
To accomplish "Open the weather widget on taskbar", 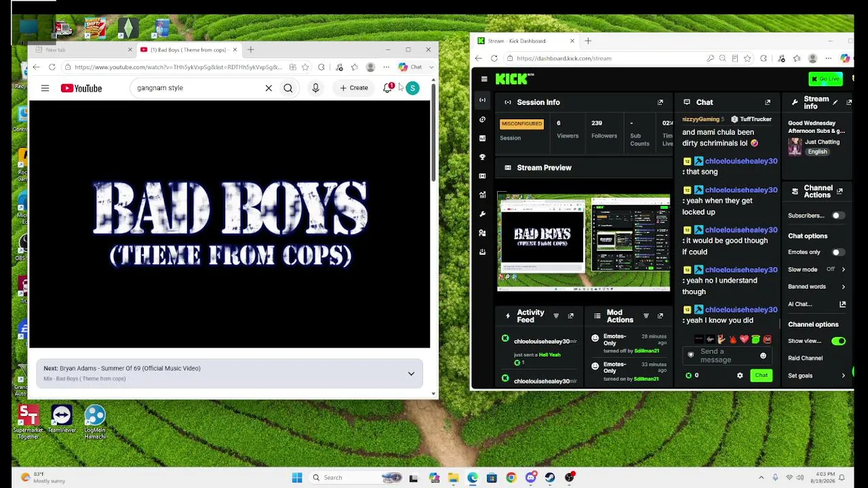I will point(43,478).
